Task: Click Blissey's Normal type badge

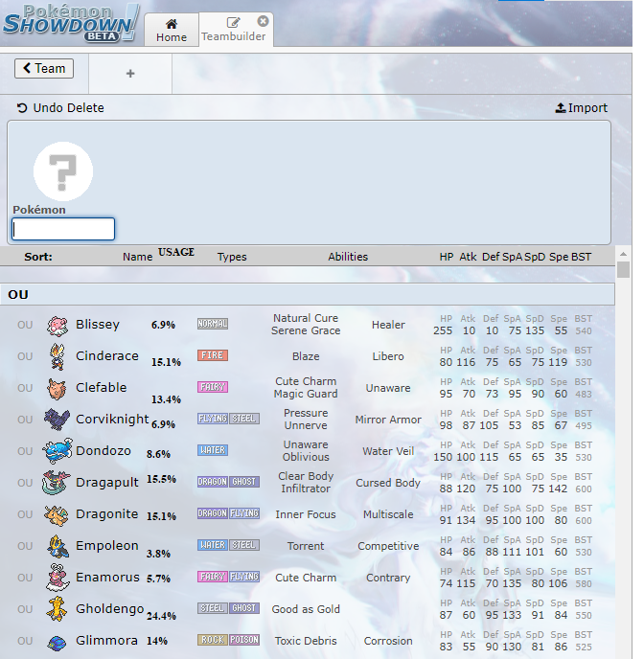Action: (x=213, y=324)
